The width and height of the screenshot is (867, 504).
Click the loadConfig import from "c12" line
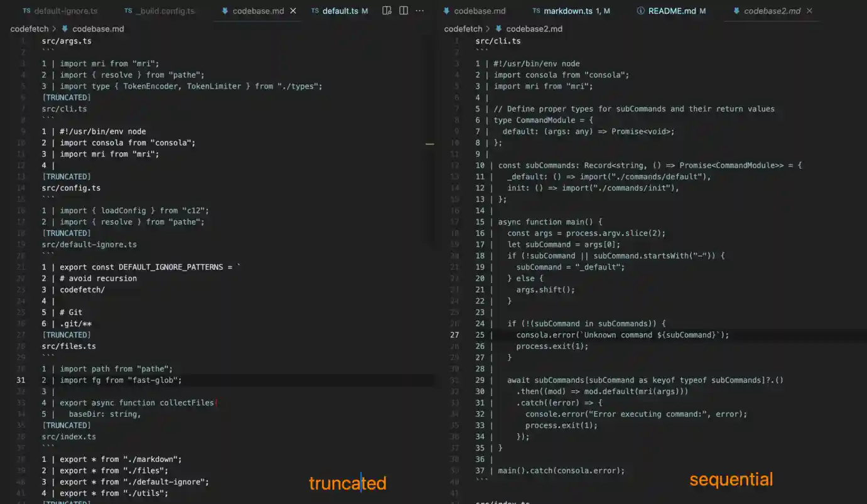pos(126,211)
